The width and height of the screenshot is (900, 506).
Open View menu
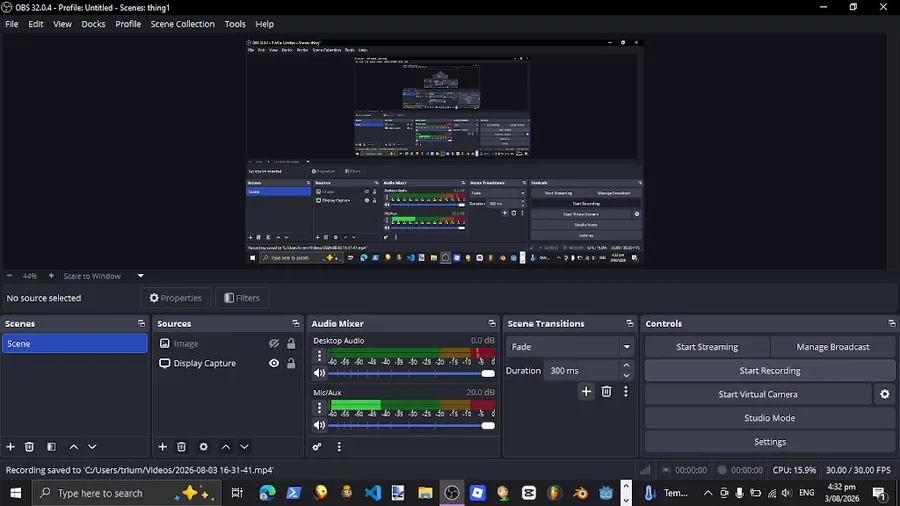(62, 24)
